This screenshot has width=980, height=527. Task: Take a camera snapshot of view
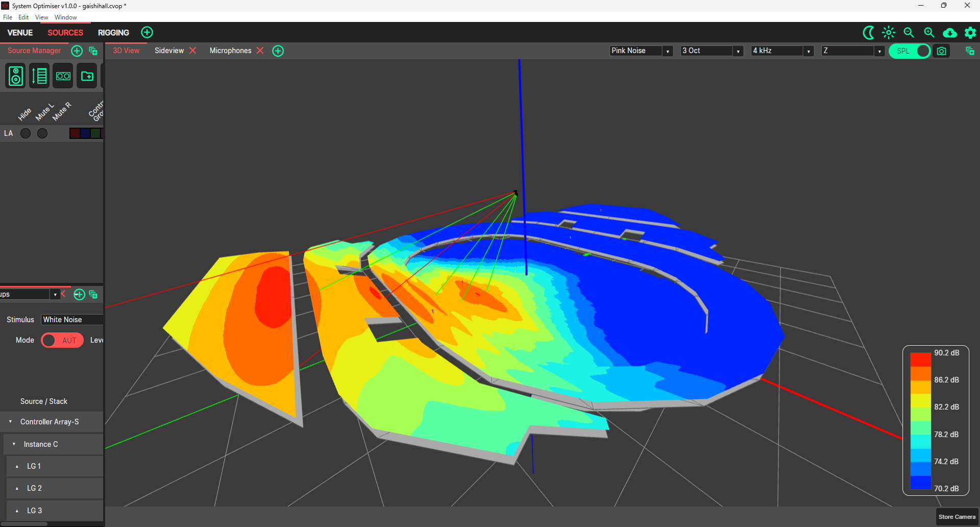[942, 51]
